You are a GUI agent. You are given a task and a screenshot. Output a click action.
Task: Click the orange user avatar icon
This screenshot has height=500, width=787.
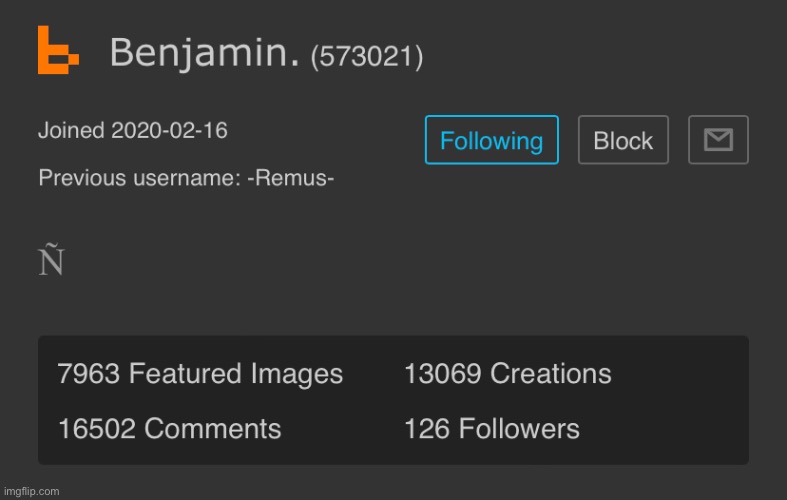pos(58,50)
